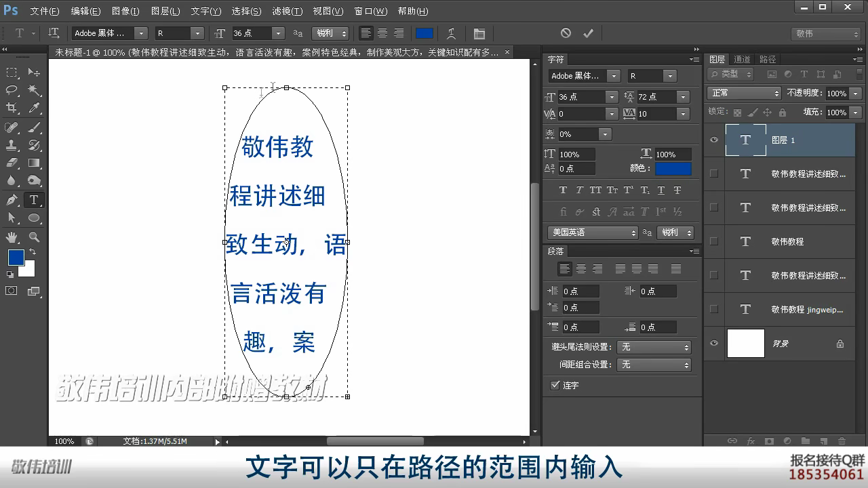
Task: Select the Pen tool
Action: tap(12, 200)
